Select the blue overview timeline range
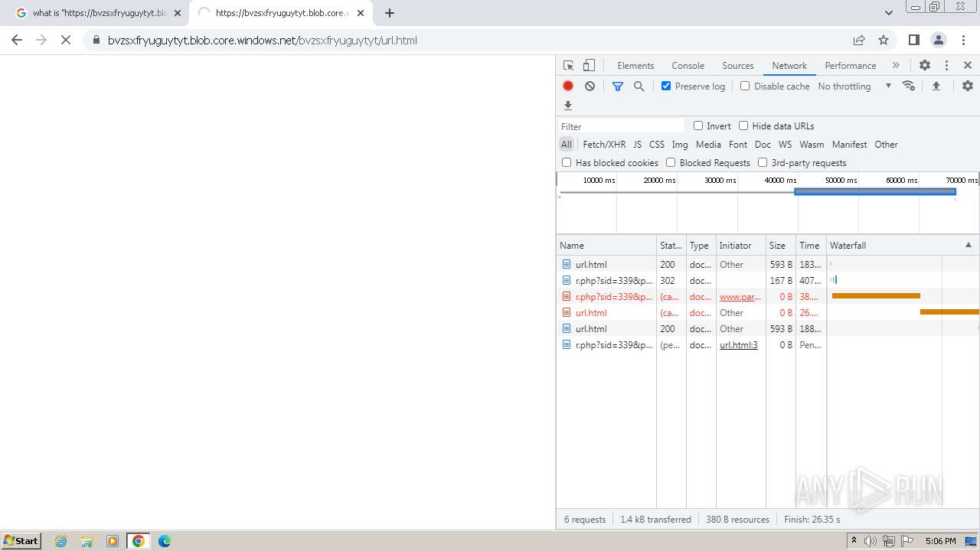 tap(875, 192)
